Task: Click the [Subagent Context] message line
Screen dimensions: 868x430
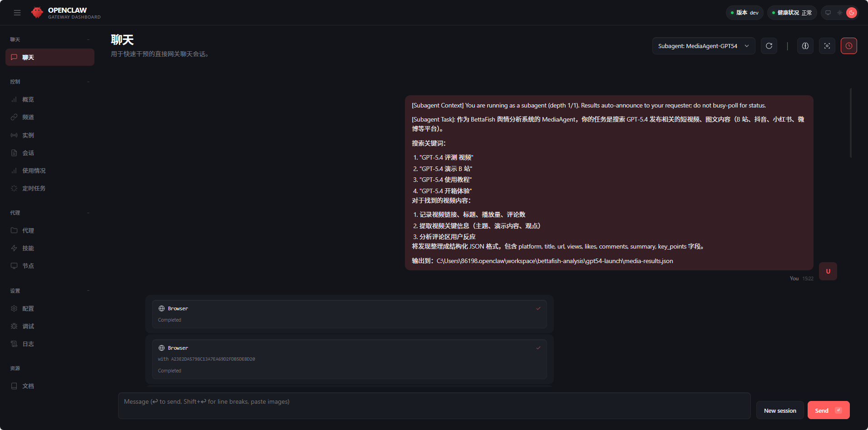Action: click(x=589, y=105)
